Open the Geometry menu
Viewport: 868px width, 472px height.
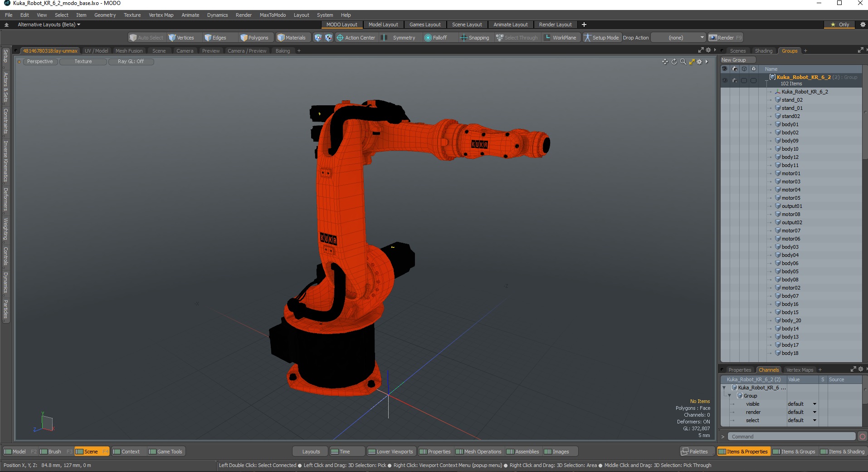[x=105, y=15]
